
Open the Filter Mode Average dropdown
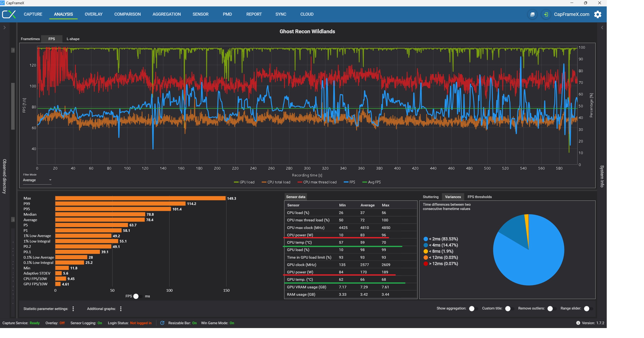[x=37, y=180]
